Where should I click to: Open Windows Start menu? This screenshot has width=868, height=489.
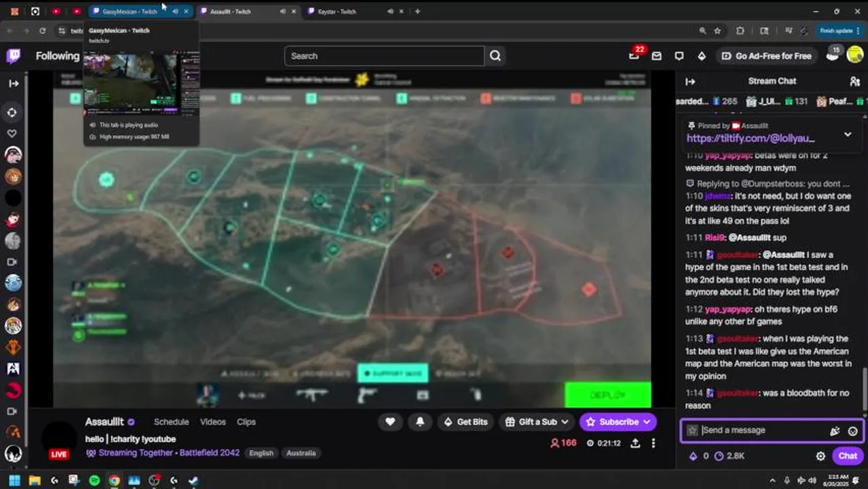click(14, 480)
